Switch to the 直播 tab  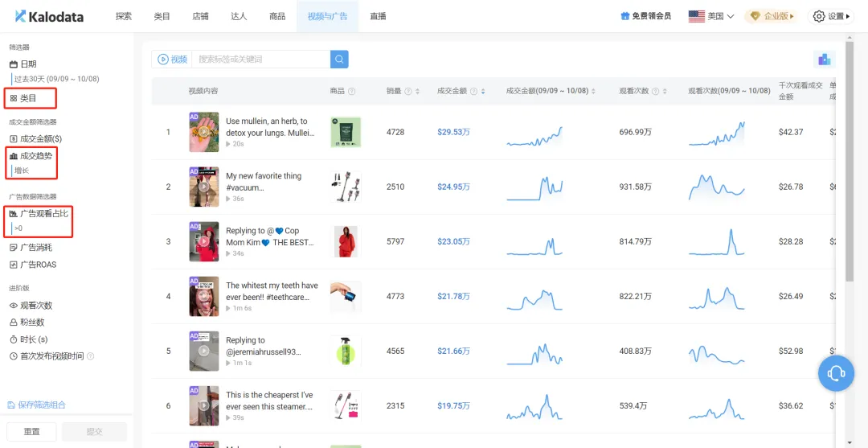pyautogui.click(x=378, y=16)
